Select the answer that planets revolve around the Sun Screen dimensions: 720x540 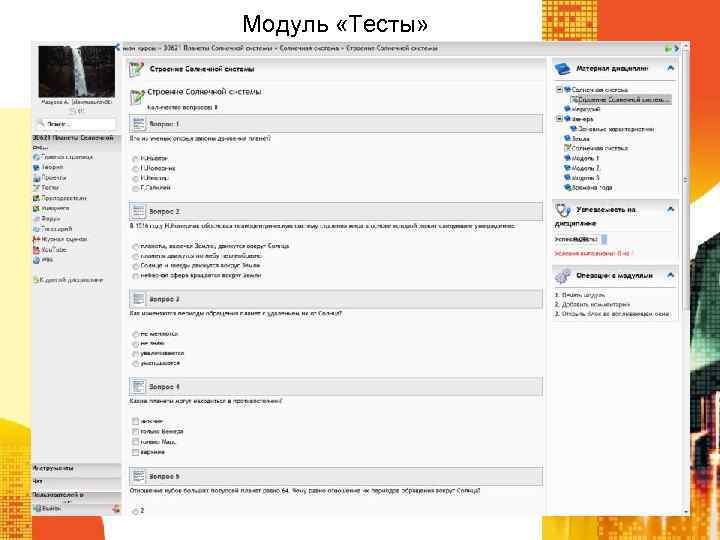[135, 247]
